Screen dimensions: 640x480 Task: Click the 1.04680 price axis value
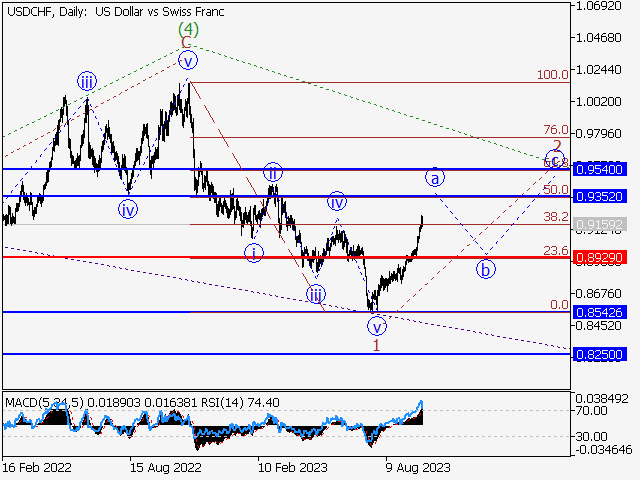pyautogui.click(x=599, y=38)
